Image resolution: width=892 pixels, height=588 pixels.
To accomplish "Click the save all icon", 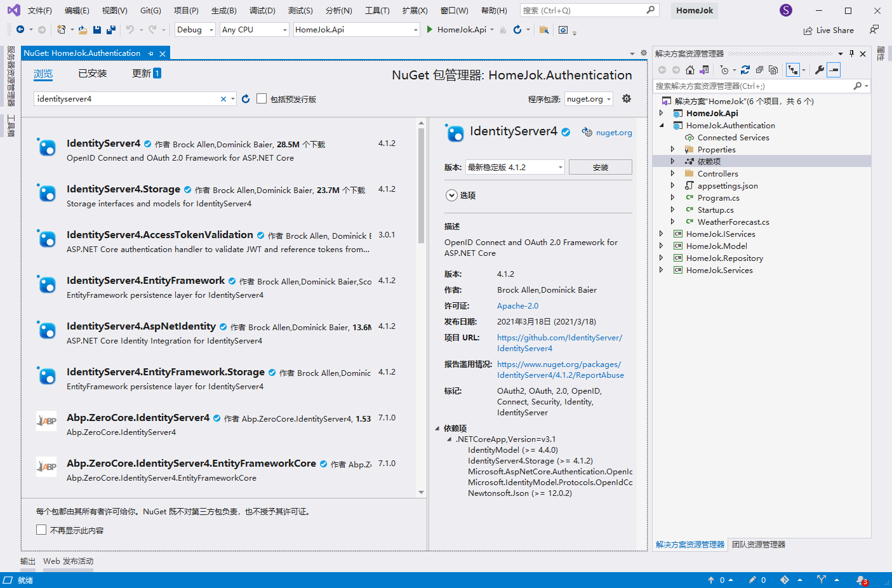I will [x=111, y=30].
